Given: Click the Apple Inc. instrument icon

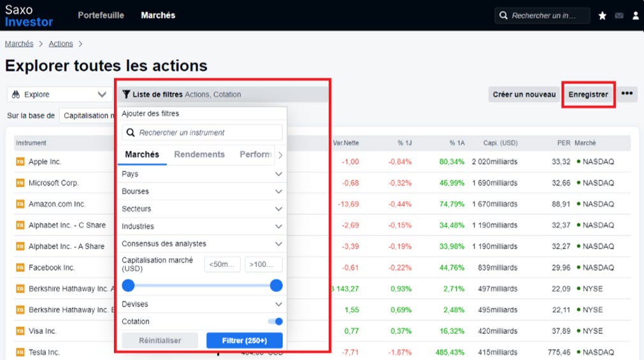Looking at the screenshot, I should (x=20, y=161).
